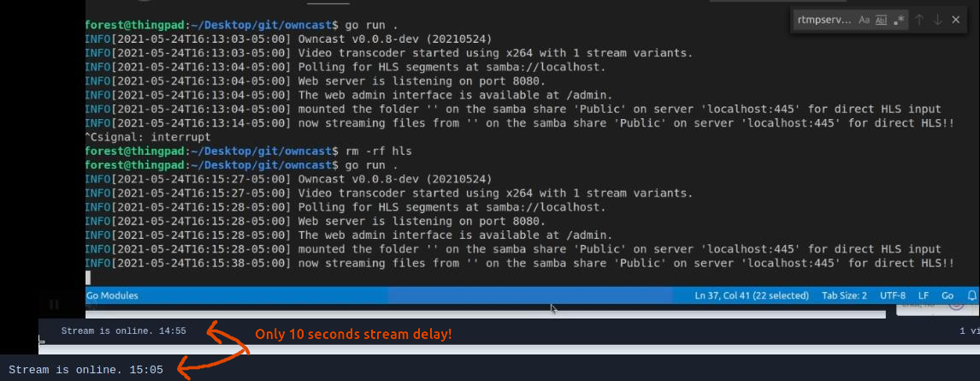Image resolution: width=980 pixels, height=381 pixels.
Task: Select Go language mode in status bar
Action: click(x=948, y=295)
